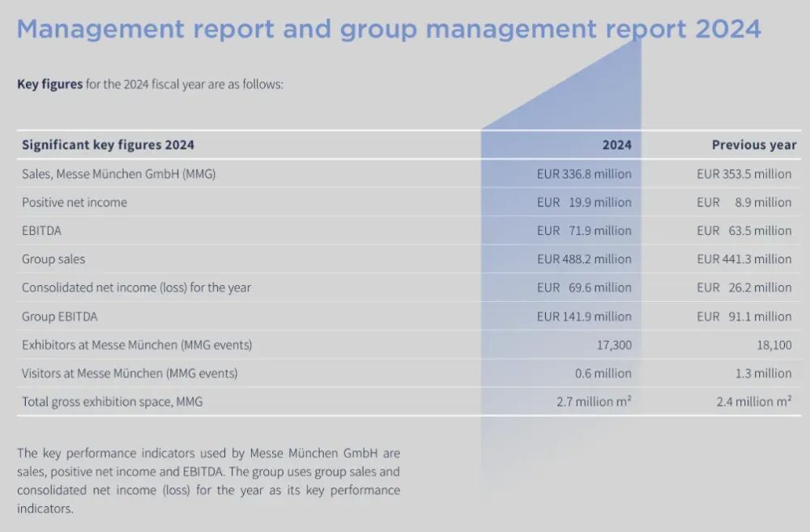
Task: Click the EUR 63.5 million previous year value
Action: 744,231
